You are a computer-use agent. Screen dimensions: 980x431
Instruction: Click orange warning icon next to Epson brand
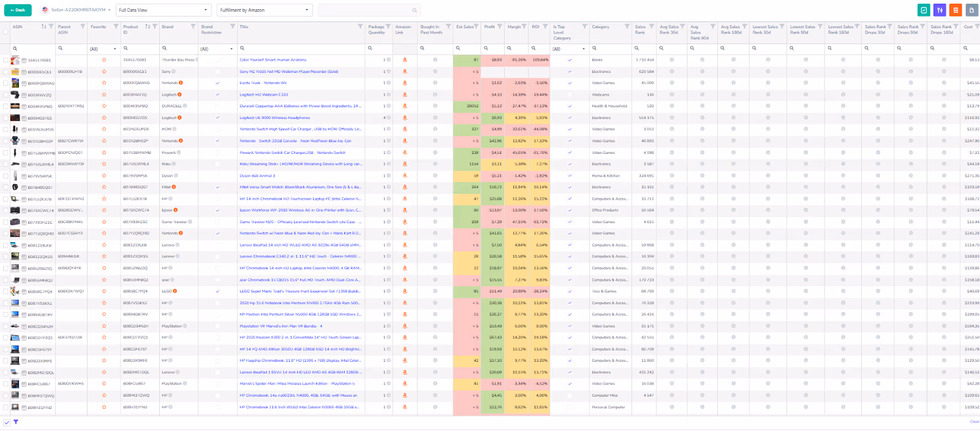(176, 210)
